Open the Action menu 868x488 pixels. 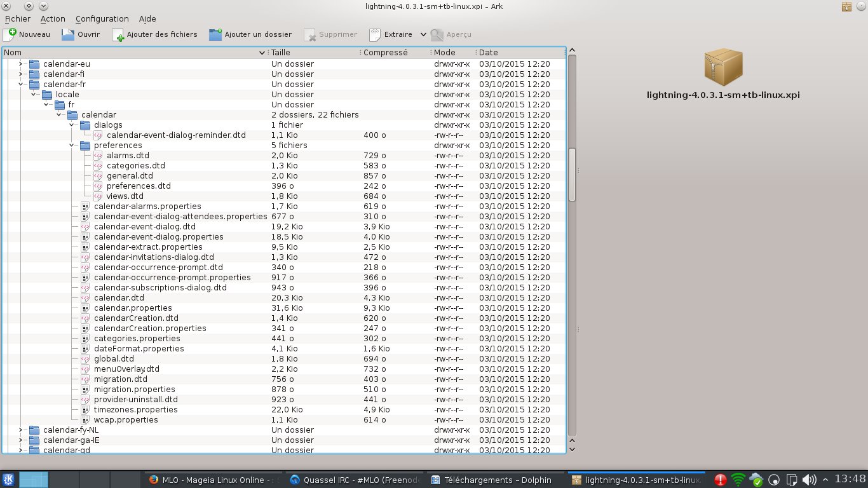[x=53, y=19]
